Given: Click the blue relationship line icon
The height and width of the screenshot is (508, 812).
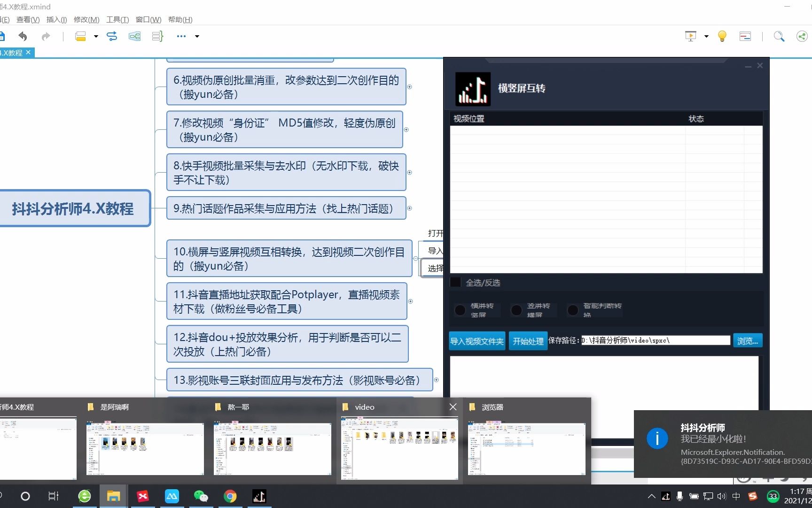Looking at the screenshot, I should (x=112, y=36).
